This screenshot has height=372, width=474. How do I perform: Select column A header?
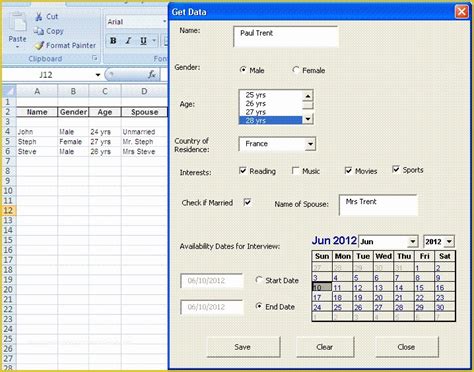click(37, 91)
